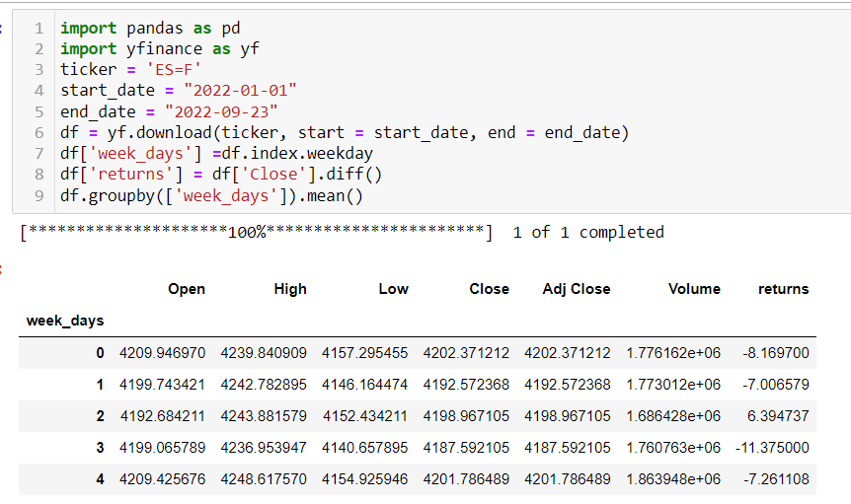Screen dimensions: 851x504
Task: Click the yf.download code line
Action: 345,133
